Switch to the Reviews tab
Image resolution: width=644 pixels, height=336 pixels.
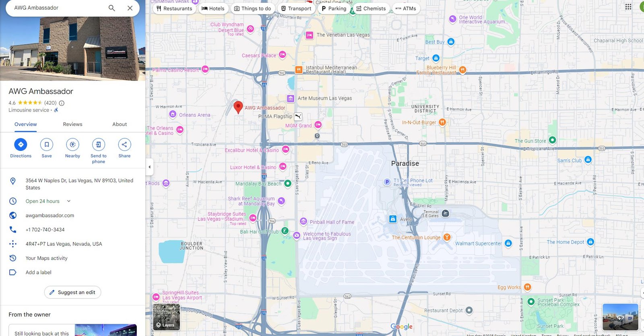point(72,124)
